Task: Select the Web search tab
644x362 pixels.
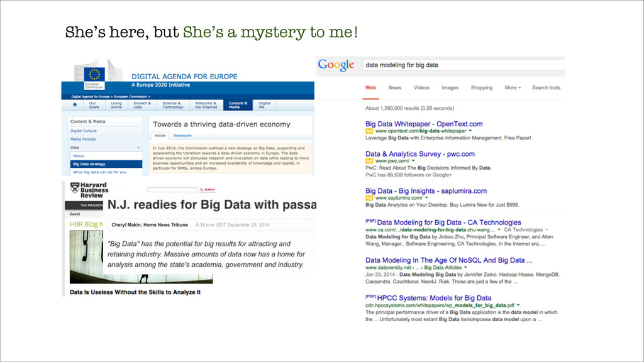Action: click(x=371, y=87)
